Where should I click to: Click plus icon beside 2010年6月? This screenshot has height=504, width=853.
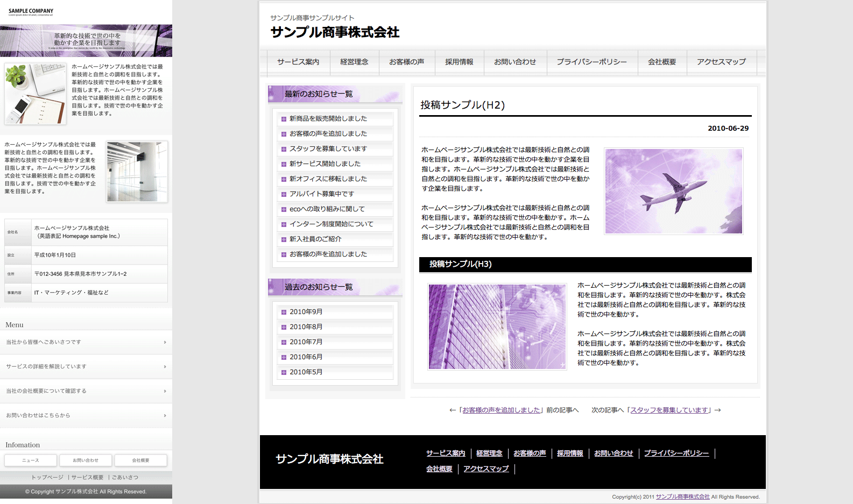[284, 357]
